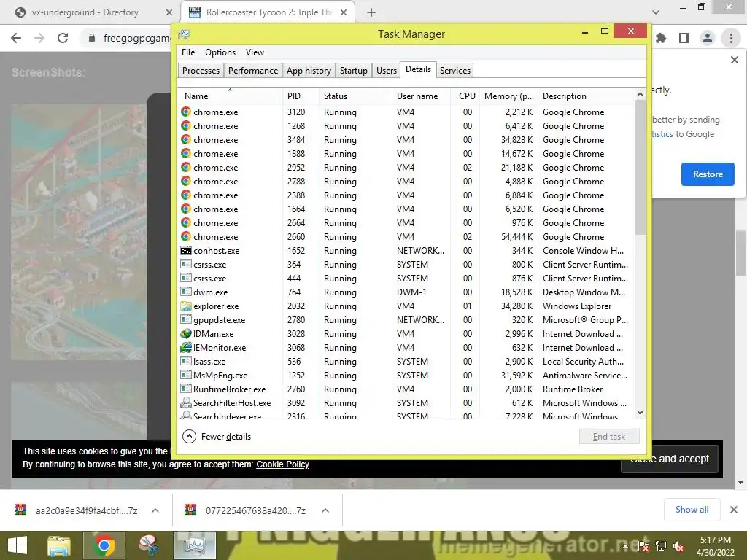Click the Chrome icon for PID 3484

pyautogui.click(x=186, y=139)
